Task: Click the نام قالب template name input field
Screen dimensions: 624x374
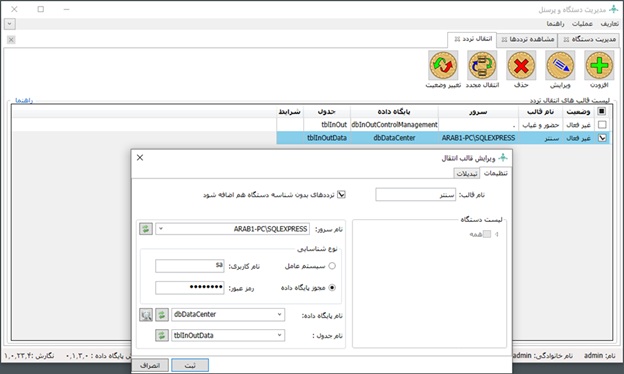Action: (415, 195)
